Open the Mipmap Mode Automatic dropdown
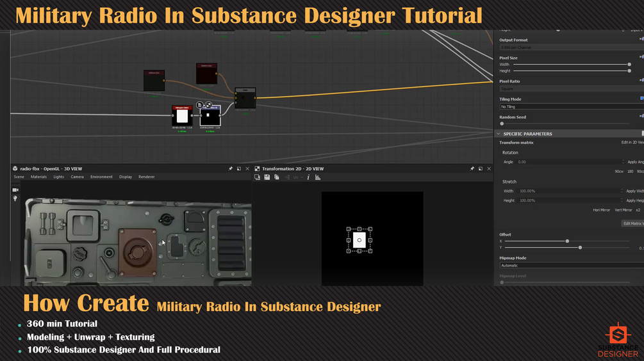Image resolution: width=644 pixels, height=361 pixels. [x=572, y=266]
